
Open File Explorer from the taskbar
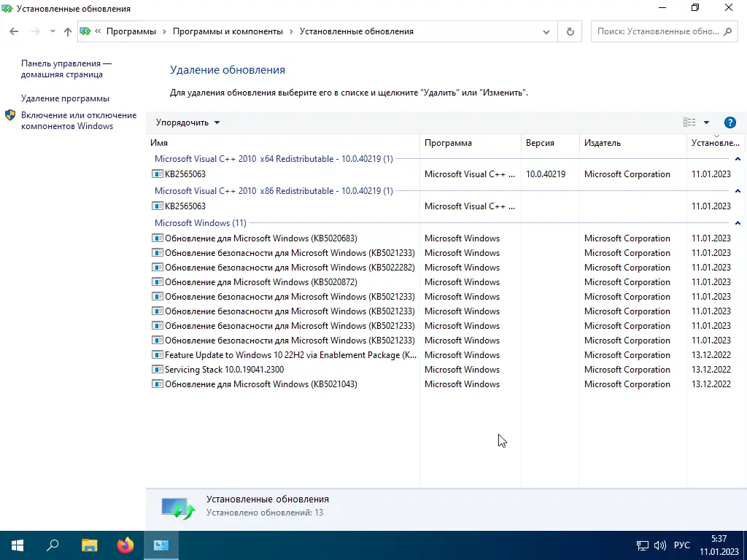tap(90, 545)
